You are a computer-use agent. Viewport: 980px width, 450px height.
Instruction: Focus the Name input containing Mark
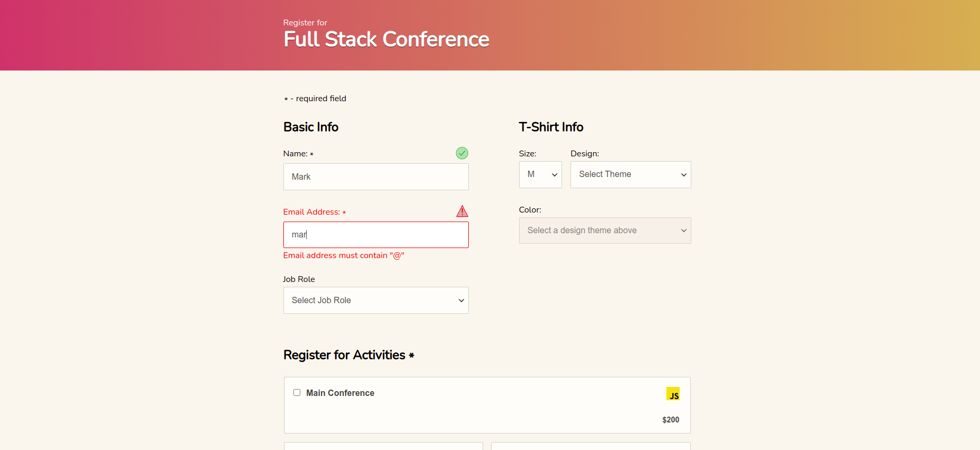pyautogui.click(x=376, y=177)
